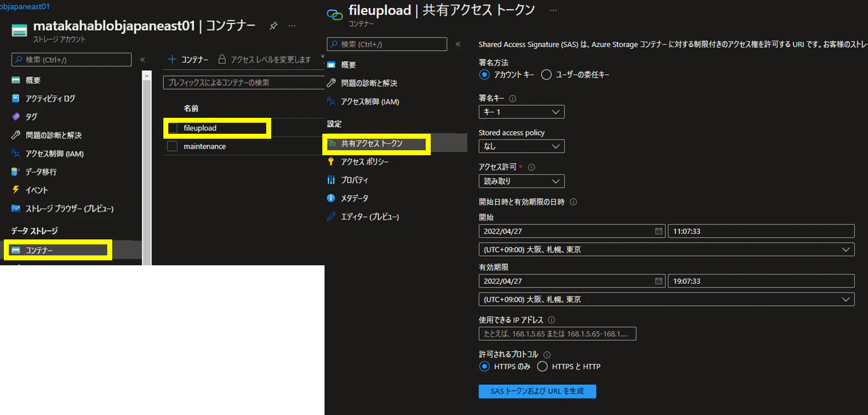Open the ellipsis menu beside コンテナー title
Viewport: 868px width, 415px height.
pyautogui.click(x=292, y=26)
